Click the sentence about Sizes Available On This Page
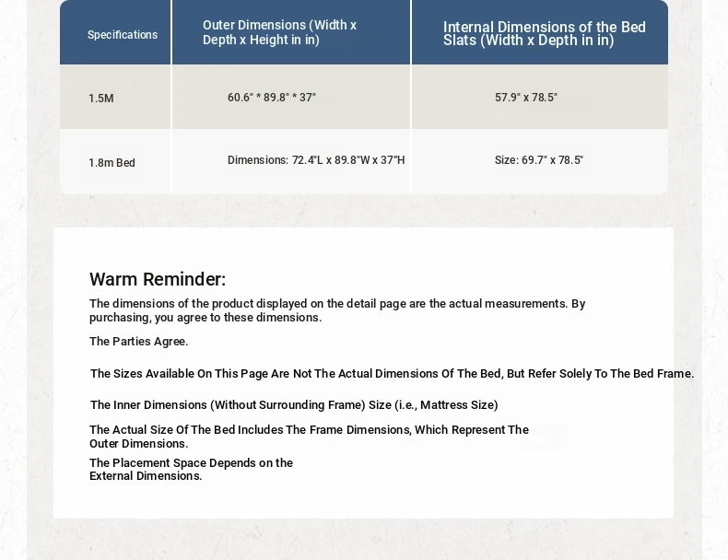 pos(392,374)
